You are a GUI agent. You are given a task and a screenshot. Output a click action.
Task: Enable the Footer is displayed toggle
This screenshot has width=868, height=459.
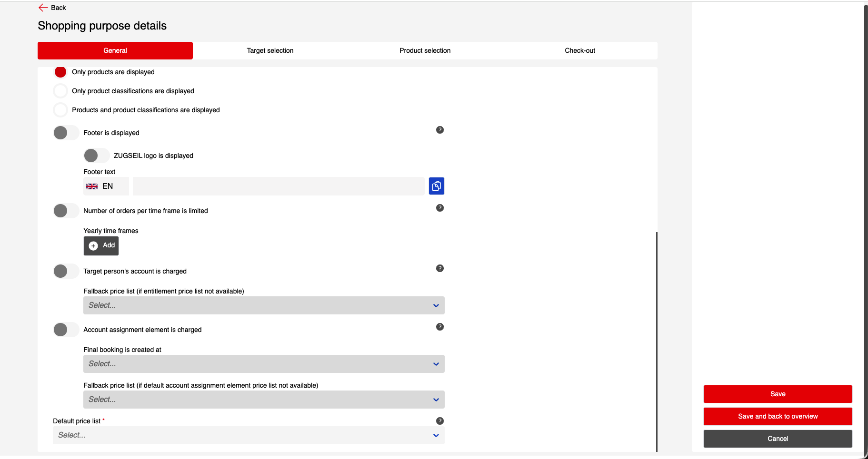pyautogui.click(x=66, y=133)
